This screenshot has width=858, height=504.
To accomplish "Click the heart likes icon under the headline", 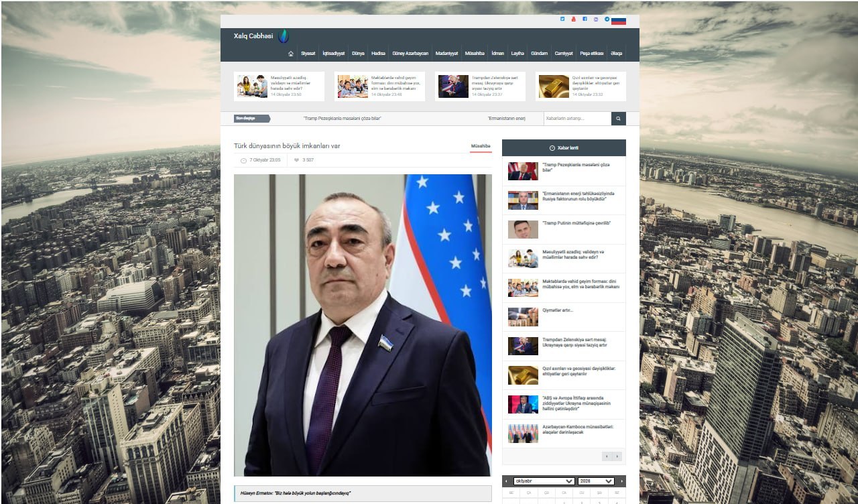I will tap(296, 160).
